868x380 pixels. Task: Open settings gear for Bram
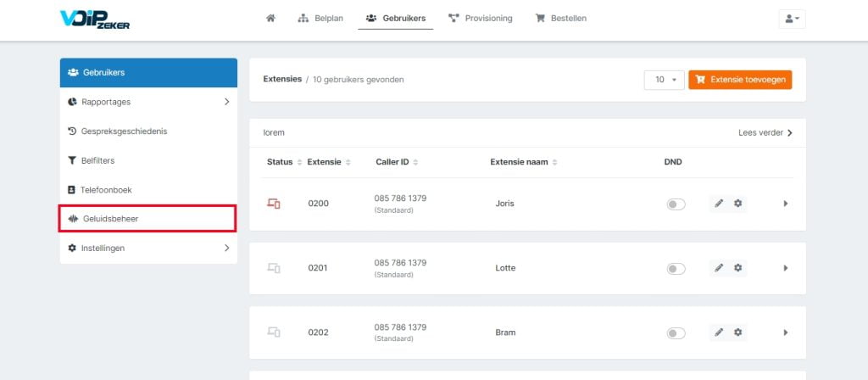pyautogui.click(x=738, y=332)
